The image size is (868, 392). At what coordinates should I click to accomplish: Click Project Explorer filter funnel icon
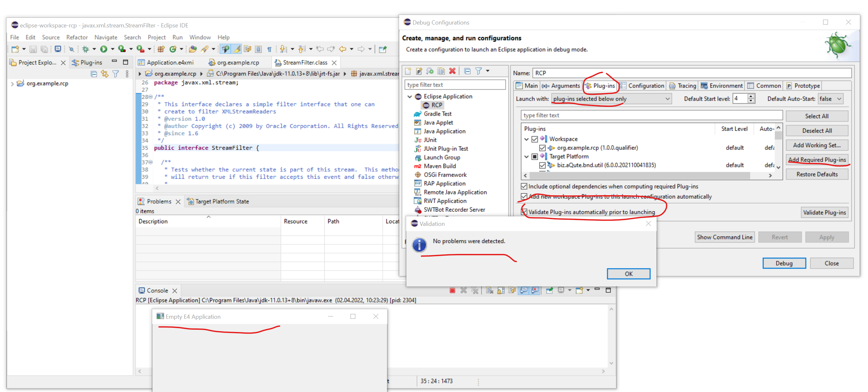coord(116,74)
